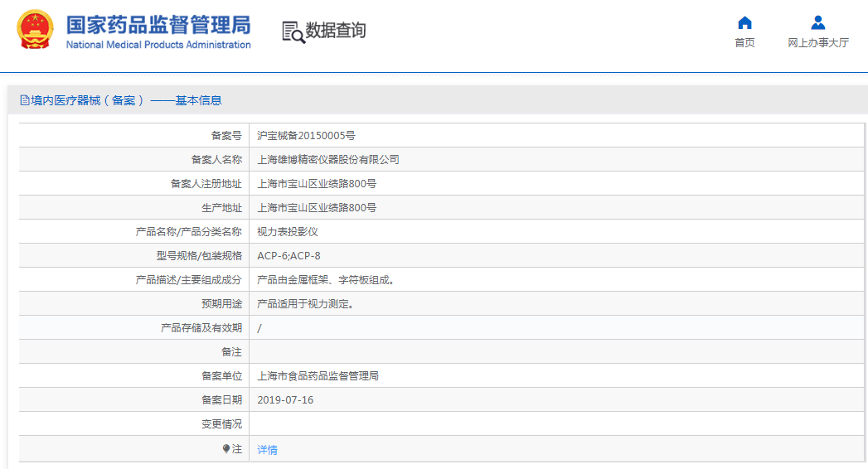Select the address in 备案人注册地址 row

coord(317,184)
